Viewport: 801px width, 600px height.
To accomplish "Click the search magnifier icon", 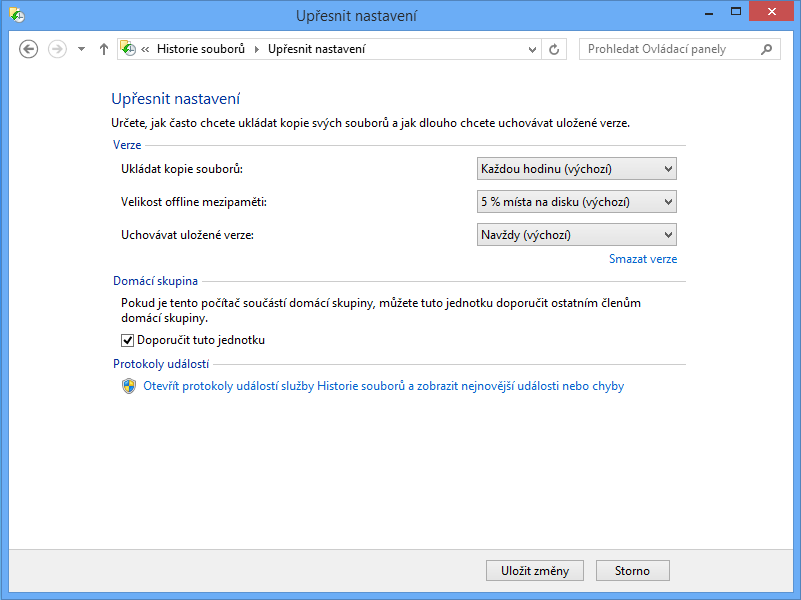I will point(767,49).
